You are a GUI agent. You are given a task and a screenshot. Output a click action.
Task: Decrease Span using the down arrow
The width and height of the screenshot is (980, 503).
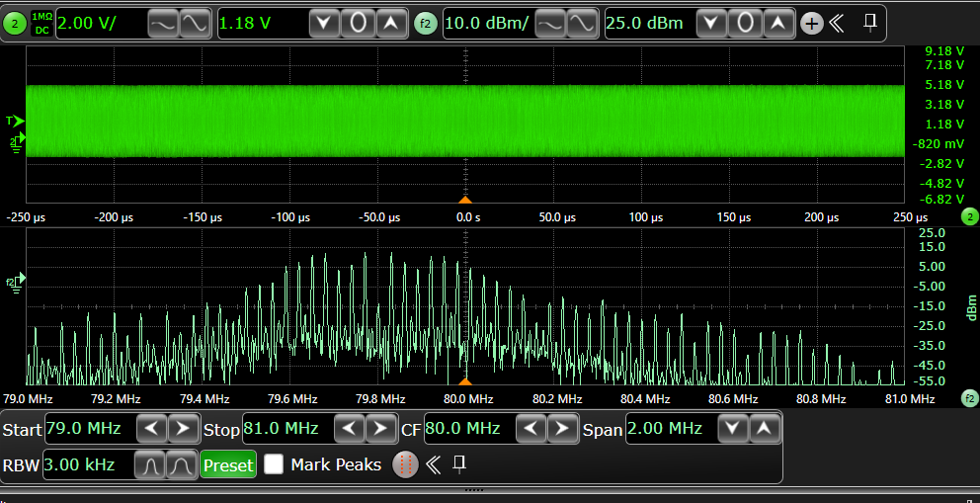(732, 429)
